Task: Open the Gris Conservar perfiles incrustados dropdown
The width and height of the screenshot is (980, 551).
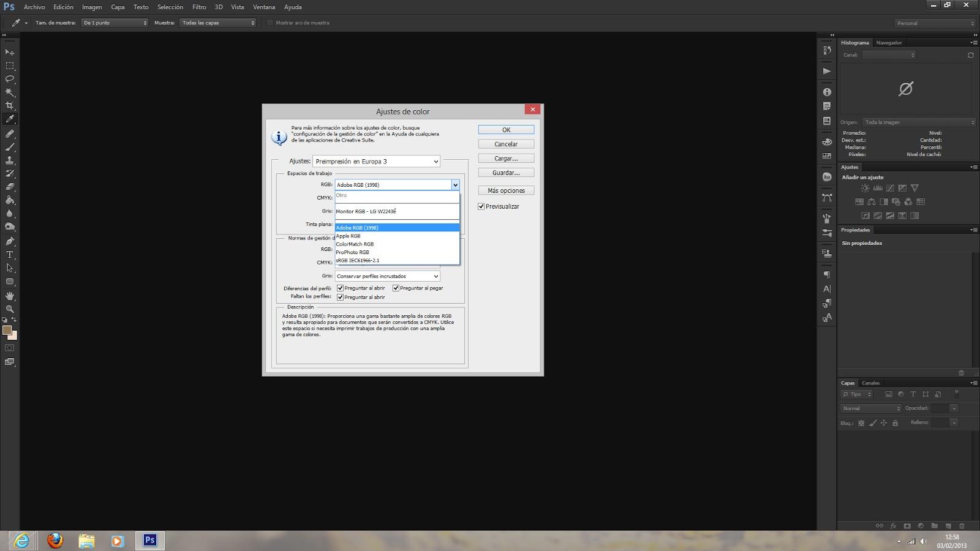Action: pyautogui.click(x=387, y=276)
